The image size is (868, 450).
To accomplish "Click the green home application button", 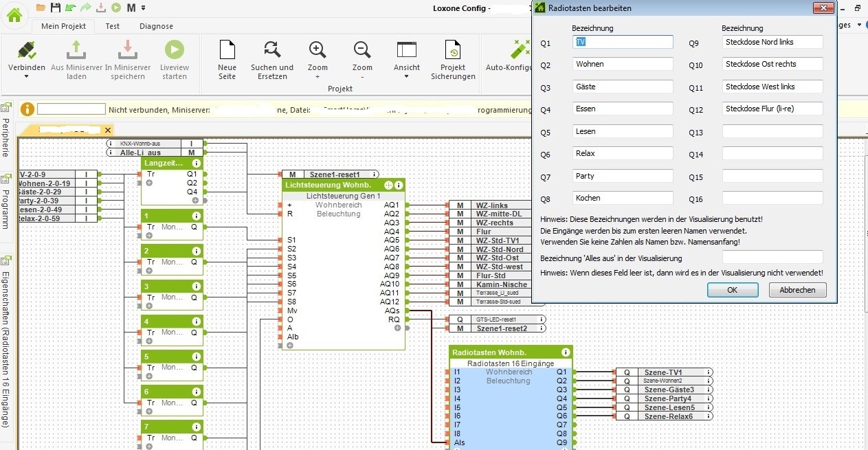I will coord(14,15).
